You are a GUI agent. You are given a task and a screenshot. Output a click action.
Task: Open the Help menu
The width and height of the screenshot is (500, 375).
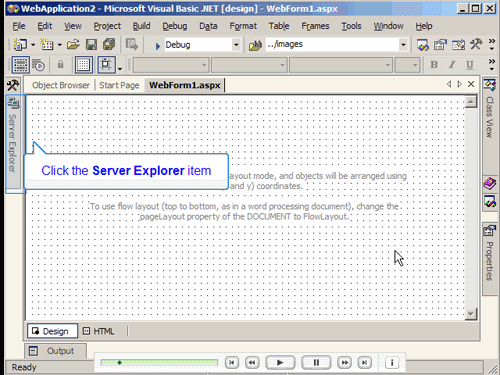point(424,26)
